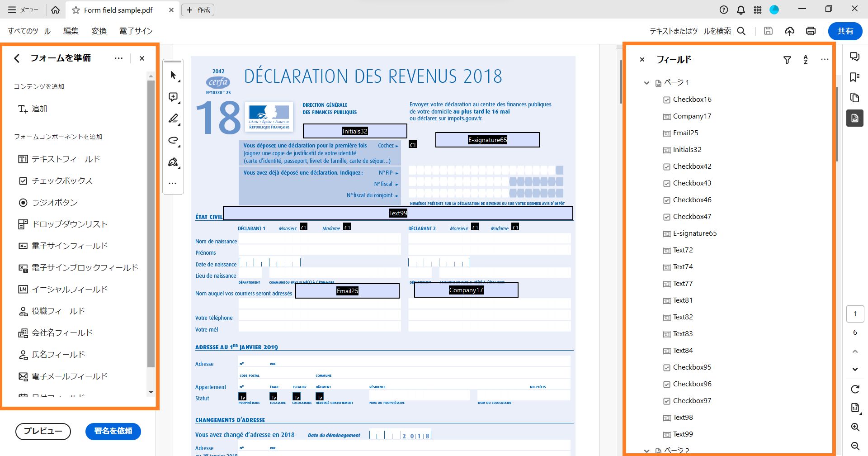This screenshot has height=456, width=868.
Task: Click the 署名を依頼 button
Action: pyautogui.click(x=113, y=431)
